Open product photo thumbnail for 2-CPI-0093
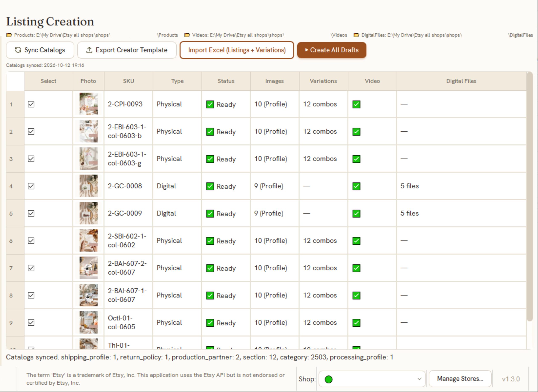 coord(88,104)
